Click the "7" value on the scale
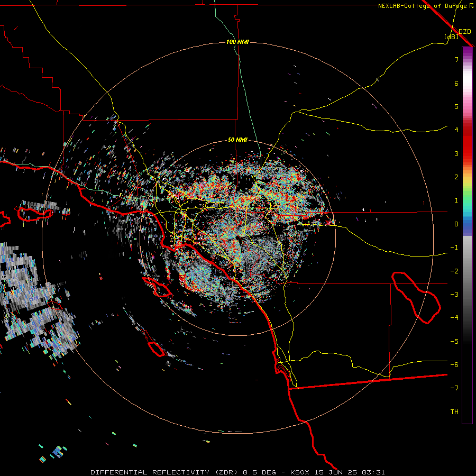 tap(456, 59)
